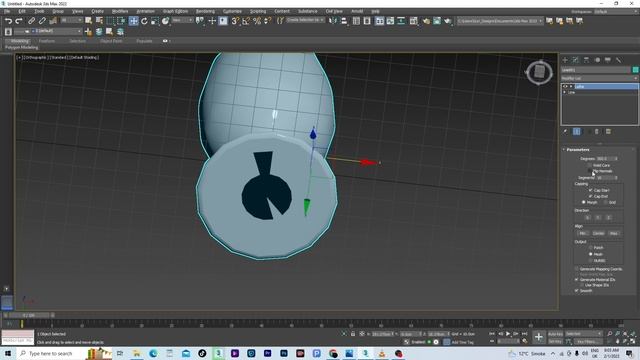Image resolution: width=640 pixels, height=360 pixels.
Task: Toggle Generate Material IDs checkbox
Action: click(x=577, y=280)
